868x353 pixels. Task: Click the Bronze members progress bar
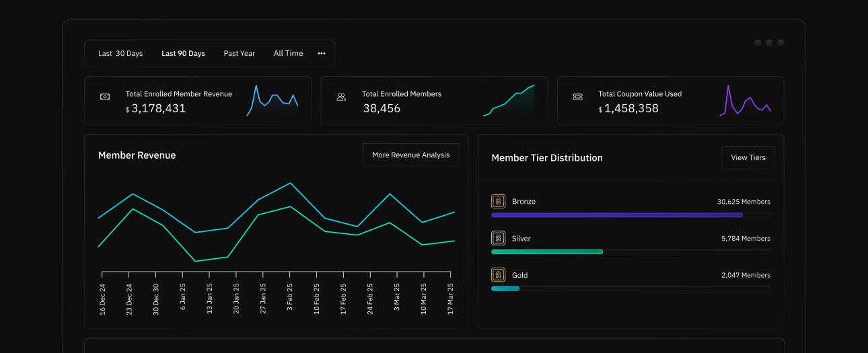coord(617,215)
